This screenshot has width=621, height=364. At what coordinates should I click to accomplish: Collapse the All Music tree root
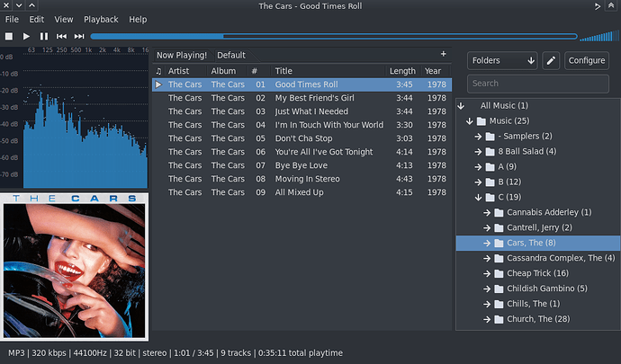tap(461, 106)
